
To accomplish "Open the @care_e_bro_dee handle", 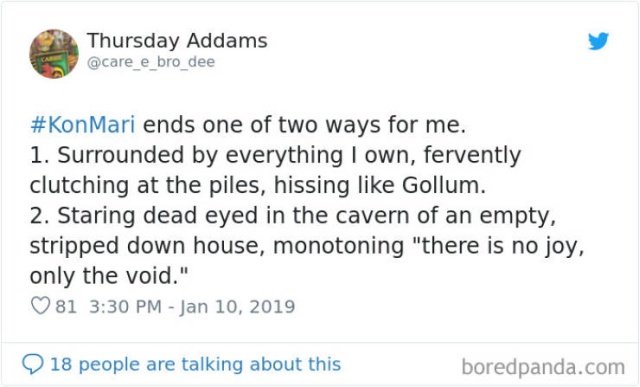I will [151, 62].
